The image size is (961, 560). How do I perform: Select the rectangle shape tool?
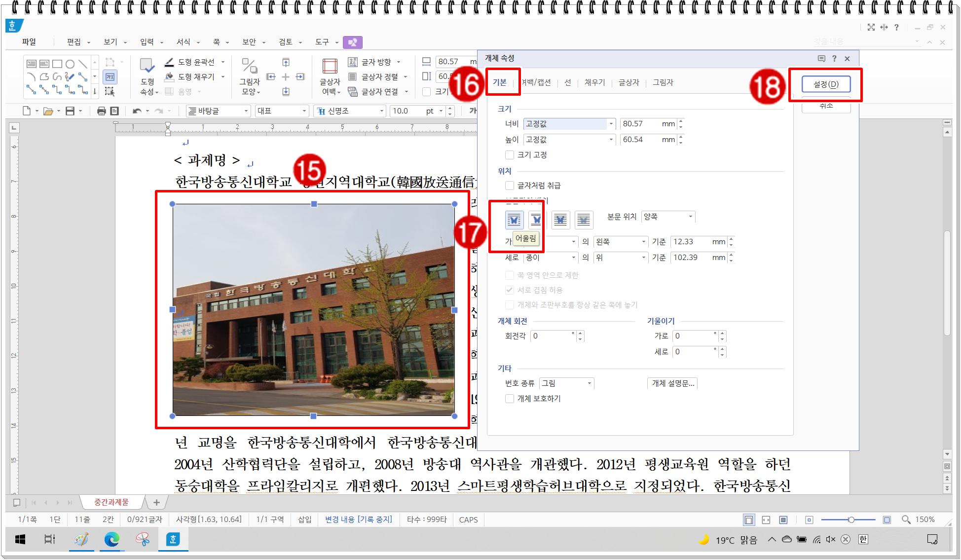point(57,64)
